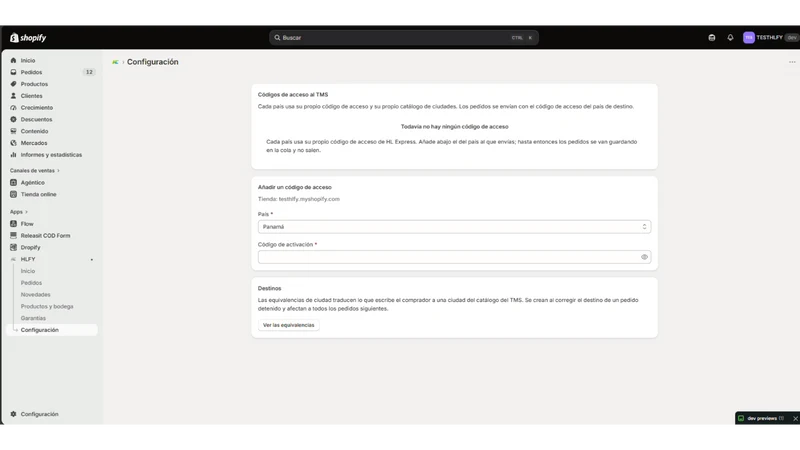Click 'Todavía no hay ningún código de acceso'

click(x=454, y=127)
